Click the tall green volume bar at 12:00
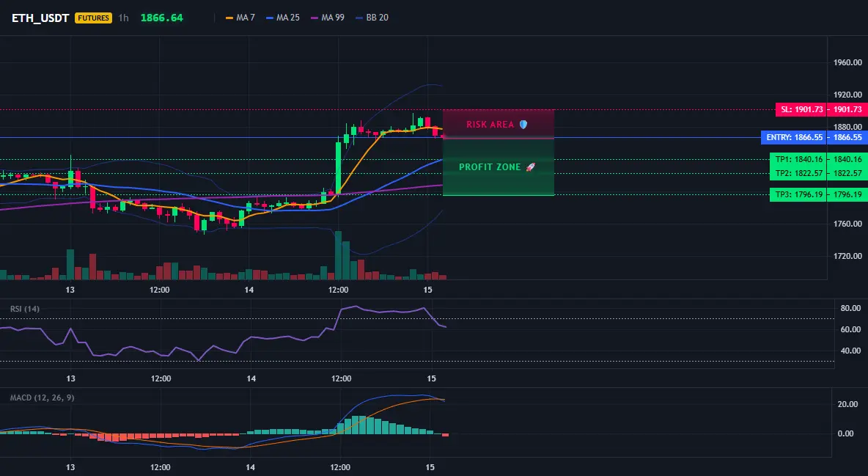Screen dimensions: 868x476 click(338, 255)
